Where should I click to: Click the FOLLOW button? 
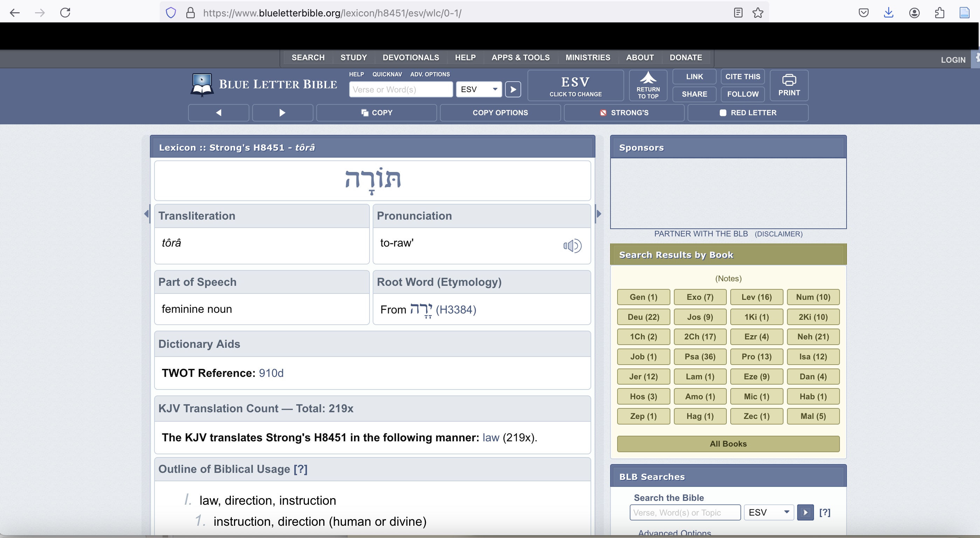(743, 94)
